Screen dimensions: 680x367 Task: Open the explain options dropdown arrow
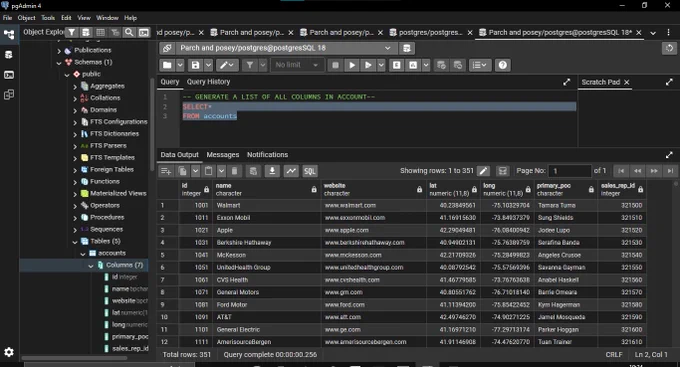pyautogui.click(x=426, y=65)
